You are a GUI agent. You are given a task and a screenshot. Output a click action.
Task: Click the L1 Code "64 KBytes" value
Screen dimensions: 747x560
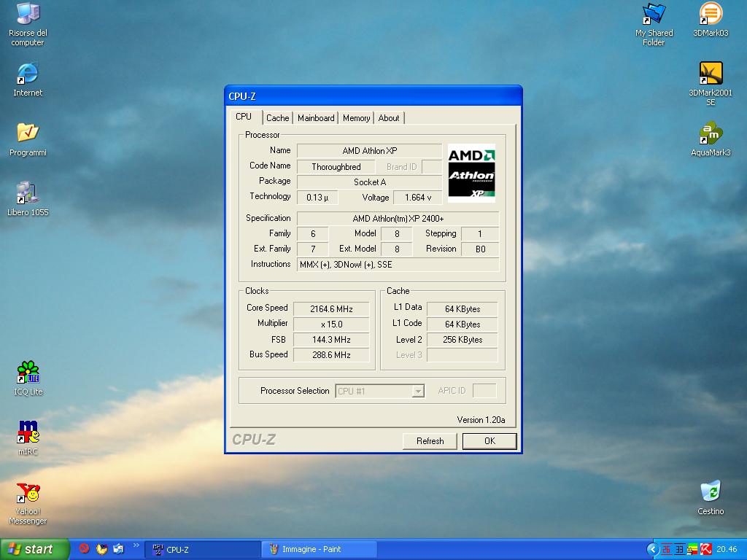click(x=462, y=324)
